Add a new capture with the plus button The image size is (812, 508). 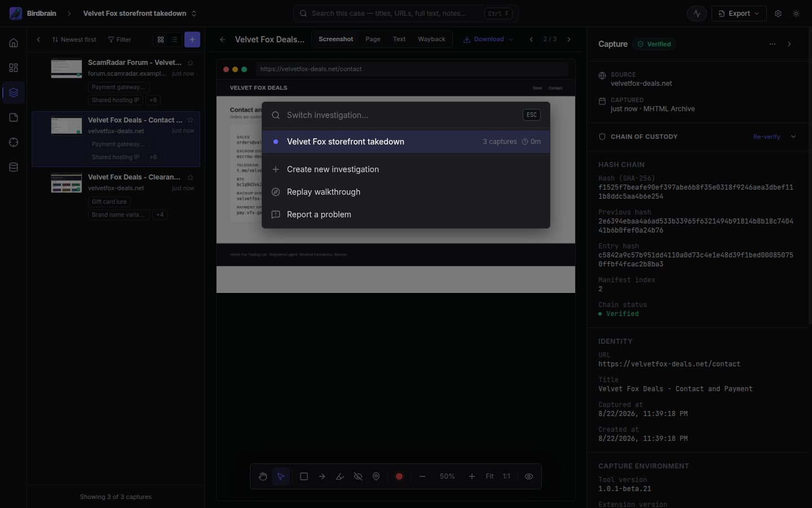pos(192,40)
